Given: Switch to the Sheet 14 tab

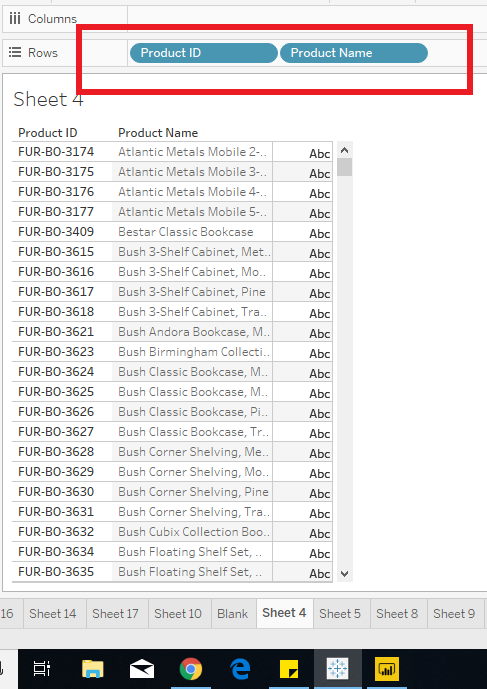Looking at the screenshot, I should (x=52, y=613).
